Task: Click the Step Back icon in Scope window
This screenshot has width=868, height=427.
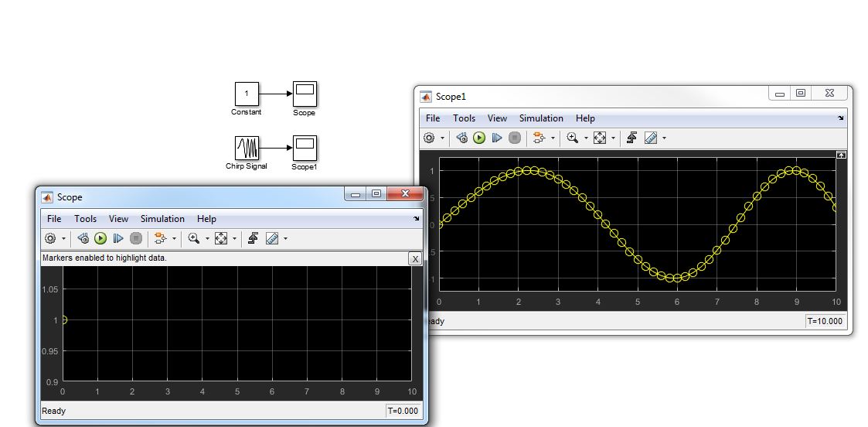Action: [x=83, y=238]
